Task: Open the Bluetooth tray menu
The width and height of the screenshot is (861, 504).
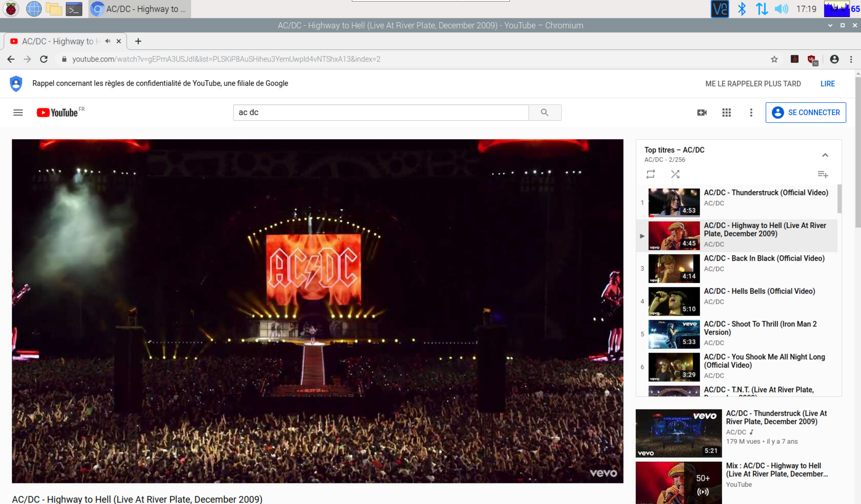Action: pos(742,9)
